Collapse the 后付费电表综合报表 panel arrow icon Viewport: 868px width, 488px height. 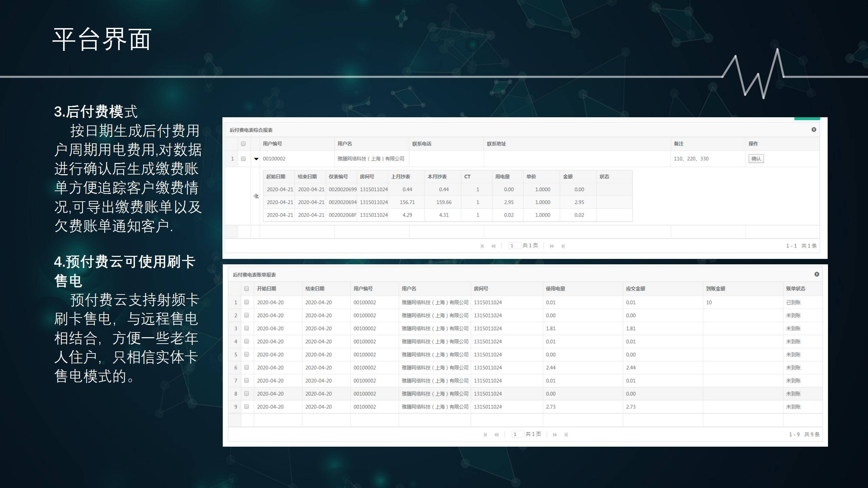[x=814, y=130]
